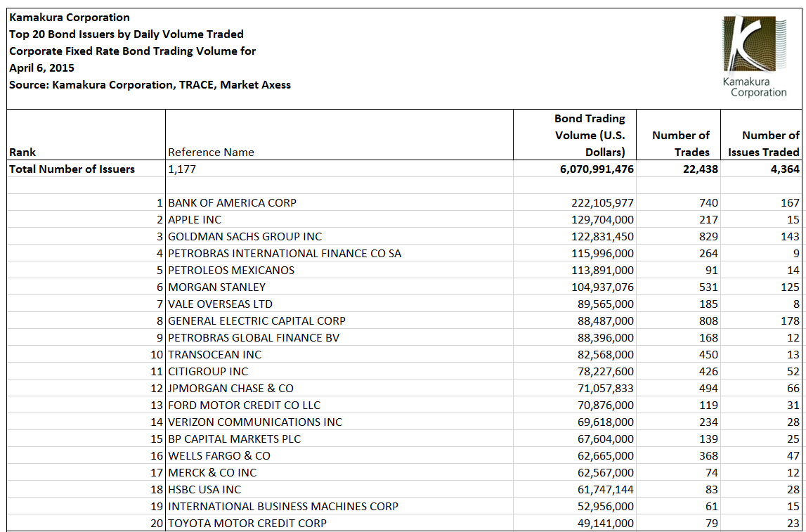Select the BANK OF AMERICA CORP cell
Image resolution: width=806 pixels, height=532 pixels.
[x=339, y=202]
